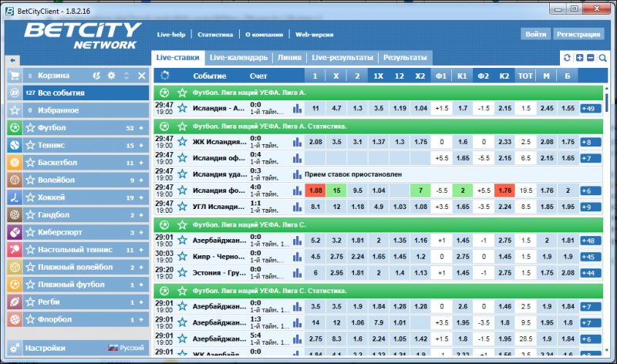
Task: Click the collapse-all minus icon in the toolbar
Action: [x=590, y=58]
